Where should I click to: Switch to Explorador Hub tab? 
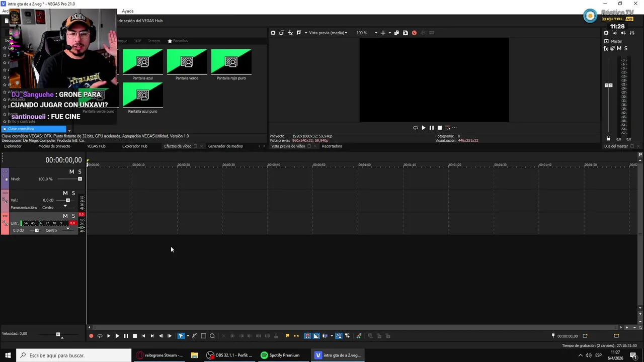(x=135, y=146)
